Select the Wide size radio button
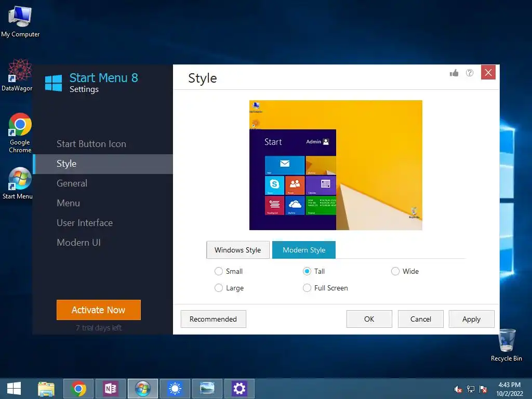 [x=395, y=271]
